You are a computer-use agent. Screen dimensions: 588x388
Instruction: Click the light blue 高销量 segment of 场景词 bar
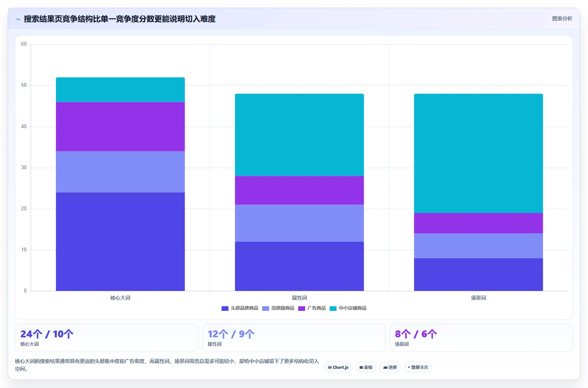pyautogui.click(x=478, y=246)
